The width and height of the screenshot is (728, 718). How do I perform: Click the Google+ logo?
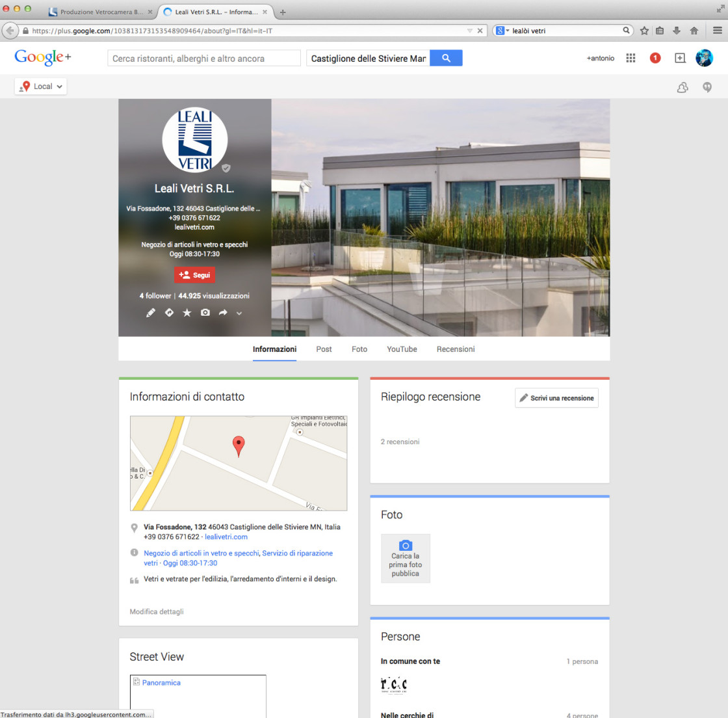43,57
